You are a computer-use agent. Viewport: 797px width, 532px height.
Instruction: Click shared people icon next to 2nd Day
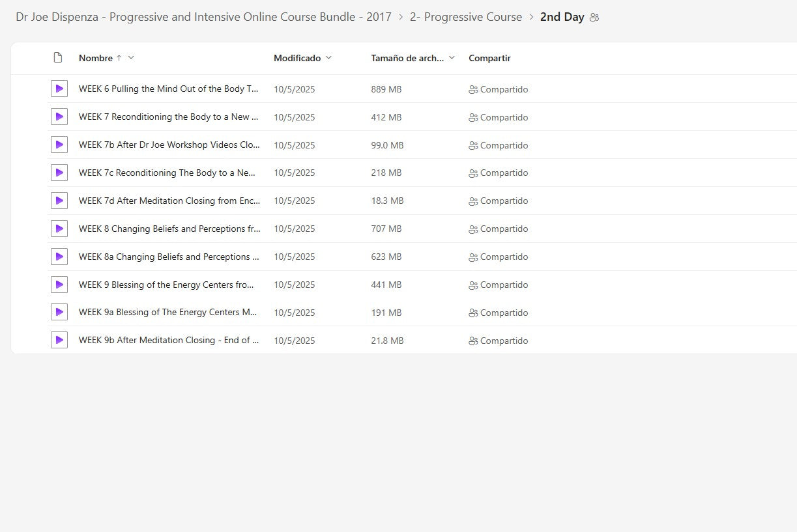point(594,18)
